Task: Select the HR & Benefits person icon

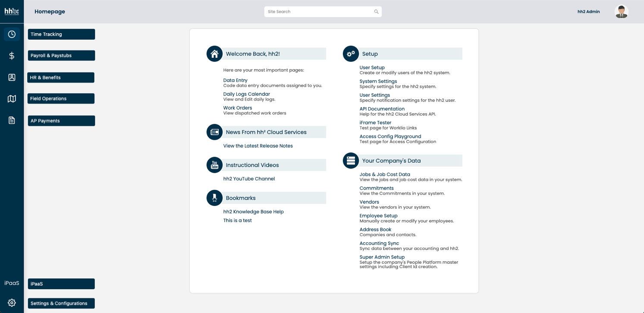Action: [12, 77]
